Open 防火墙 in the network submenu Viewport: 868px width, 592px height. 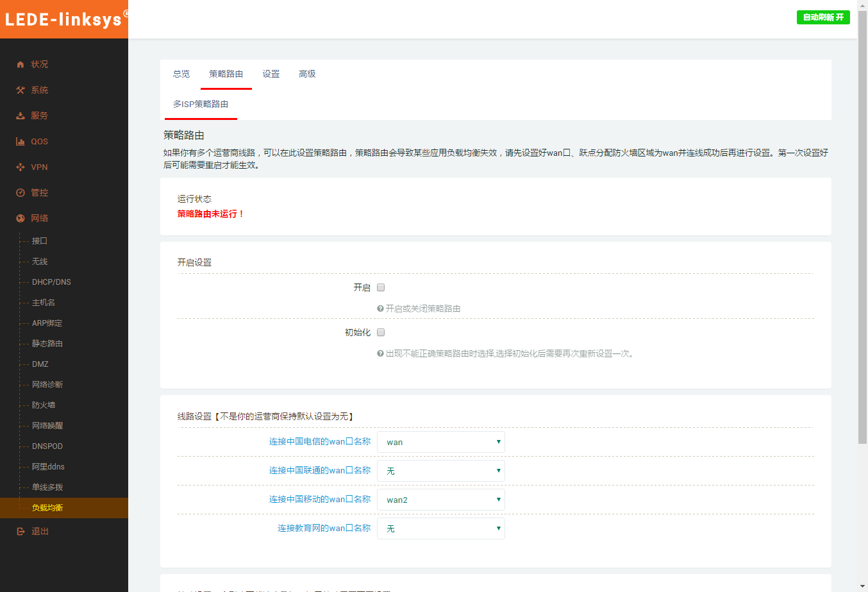coord(44,405)
